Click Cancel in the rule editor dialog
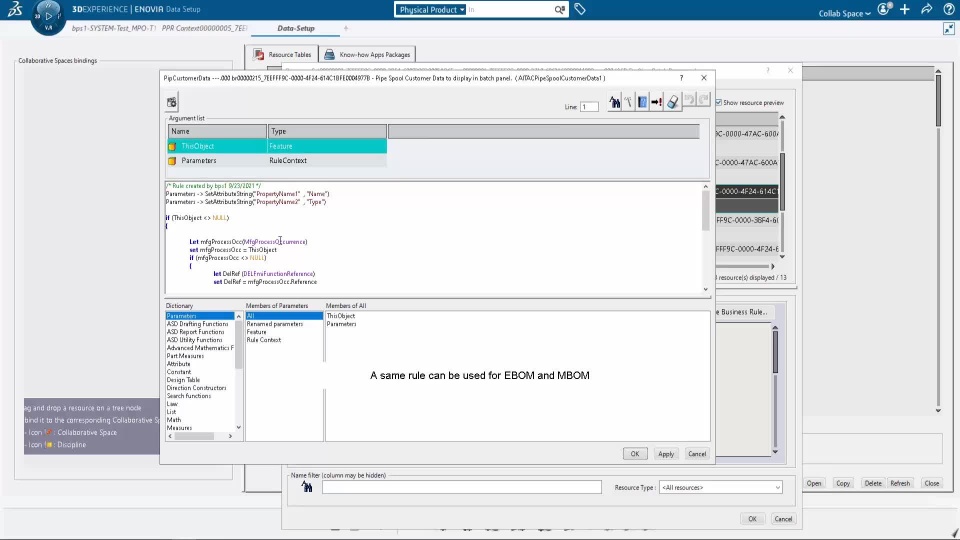The height and width of the screenshot is (540, 960). (697, 454)
